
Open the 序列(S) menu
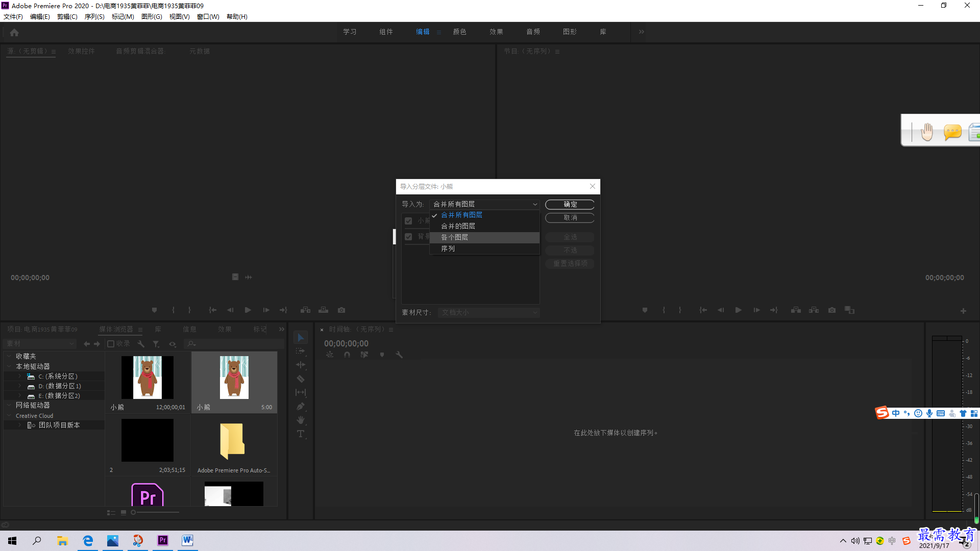[94, 17]
